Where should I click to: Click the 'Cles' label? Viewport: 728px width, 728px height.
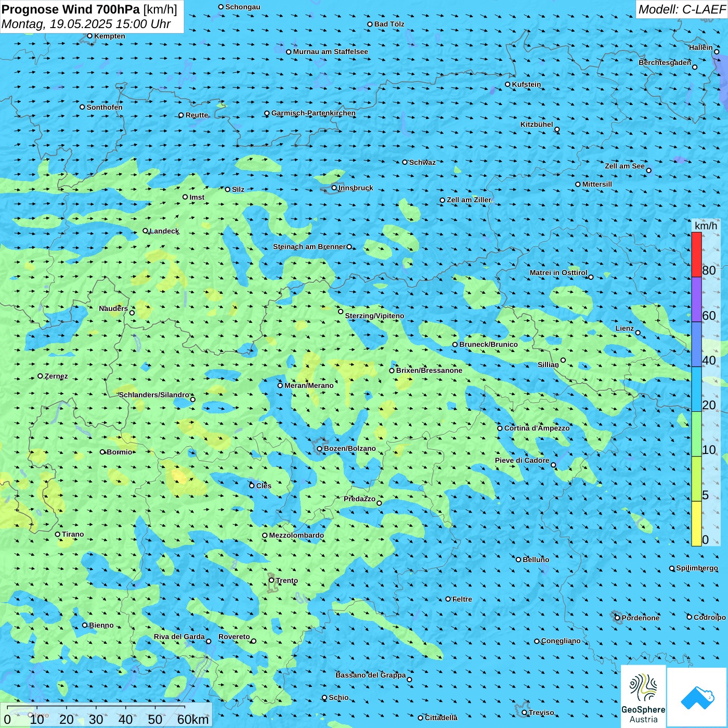(264, 486)
